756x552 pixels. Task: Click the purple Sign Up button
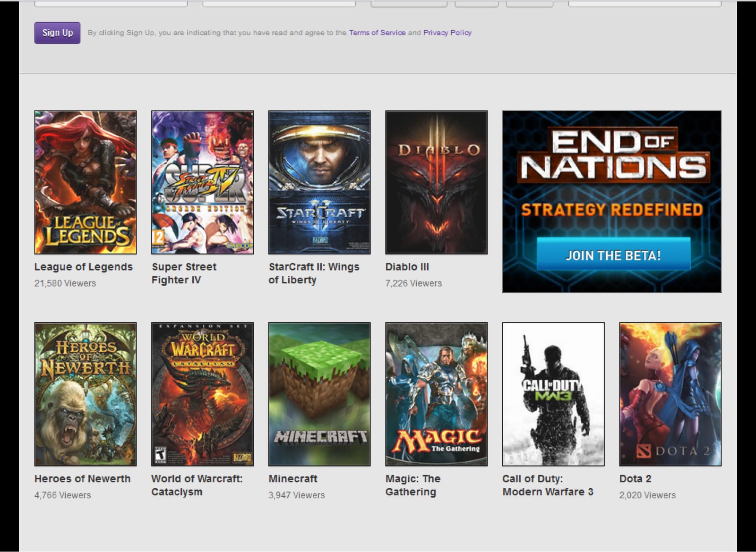pos(57,33)
